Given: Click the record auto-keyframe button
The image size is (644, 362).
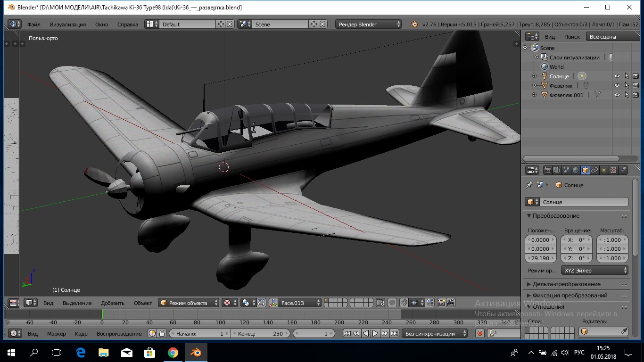Looking at the screenshot, I should (x=480, y=333).
